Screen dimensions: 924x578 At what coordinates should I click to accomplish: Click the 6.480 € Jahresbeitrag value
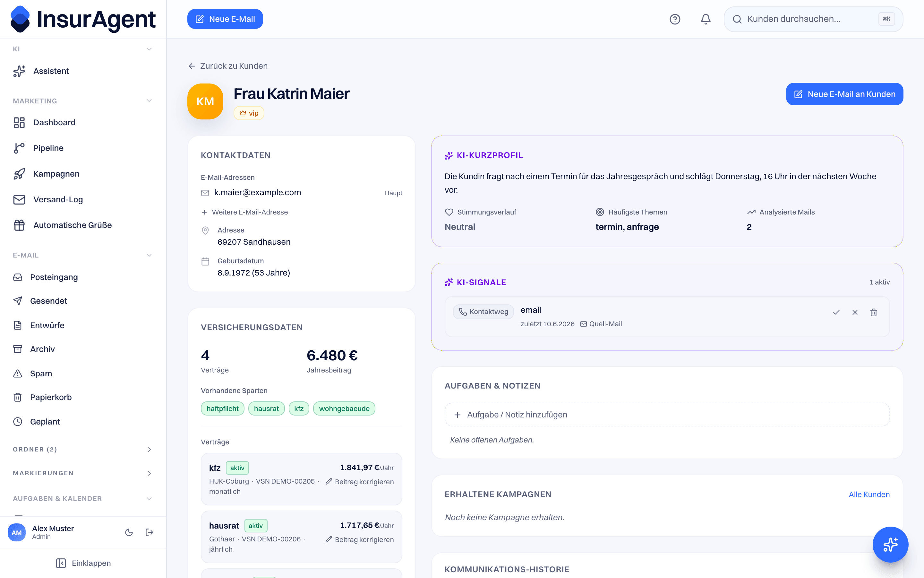332,355
